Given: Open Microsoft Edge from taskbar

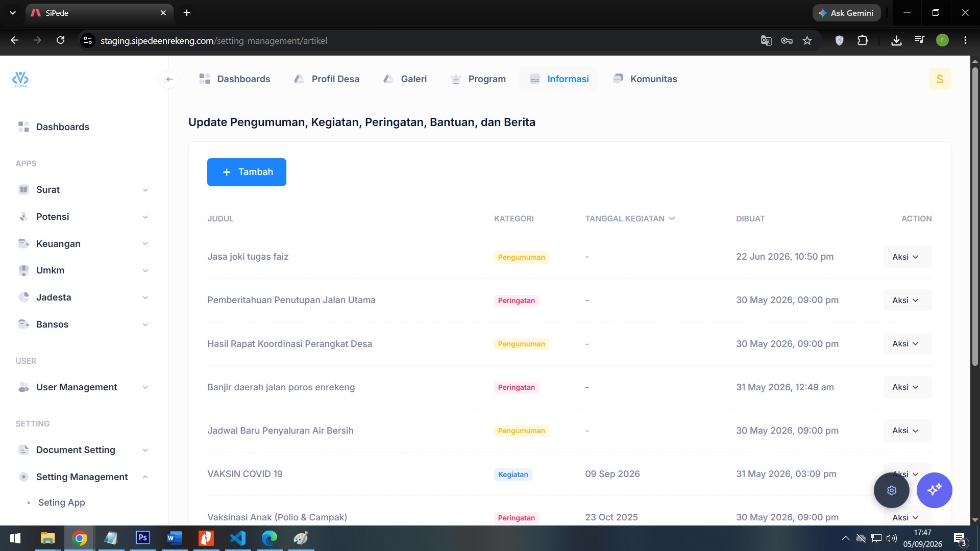Looking at the screenshot, I should (x=269, y=538).
